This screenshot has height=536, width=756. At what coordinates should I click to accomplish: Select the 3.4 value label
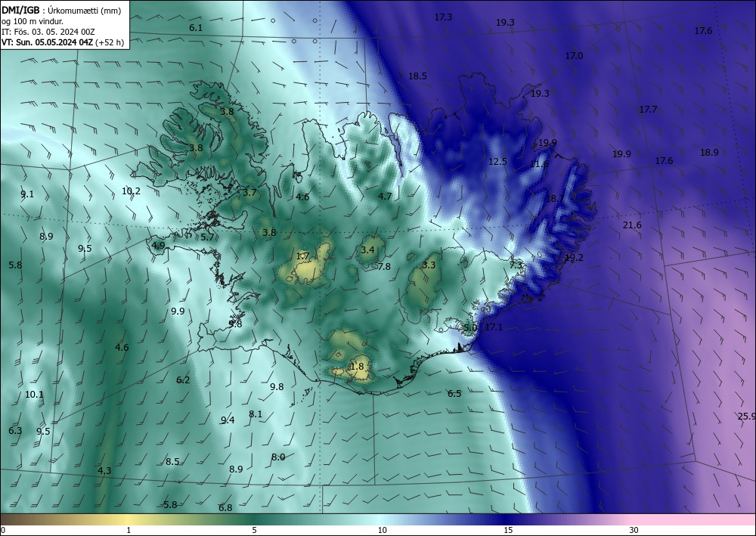click(367, 249)
